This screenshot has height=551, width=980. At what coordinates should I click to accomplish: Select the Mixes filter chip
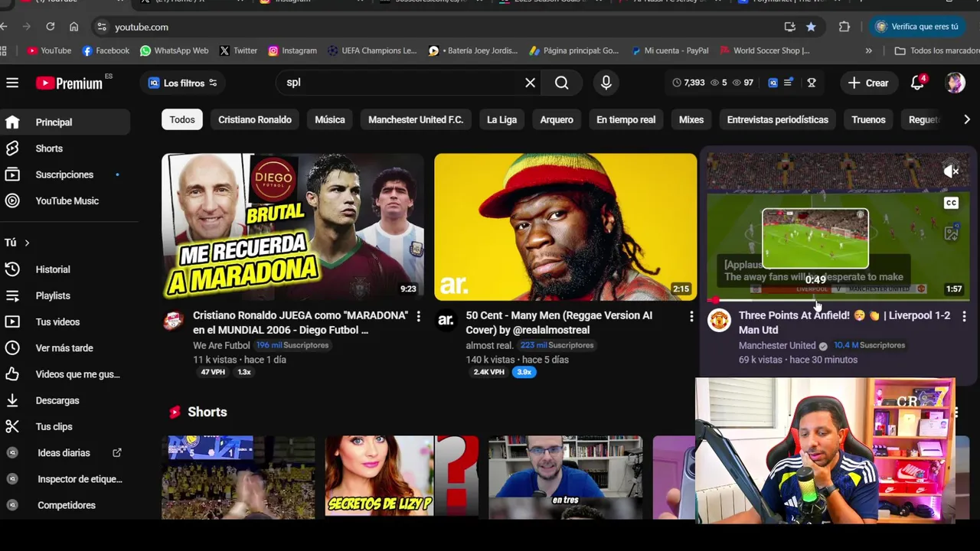[x=691, y=119]
